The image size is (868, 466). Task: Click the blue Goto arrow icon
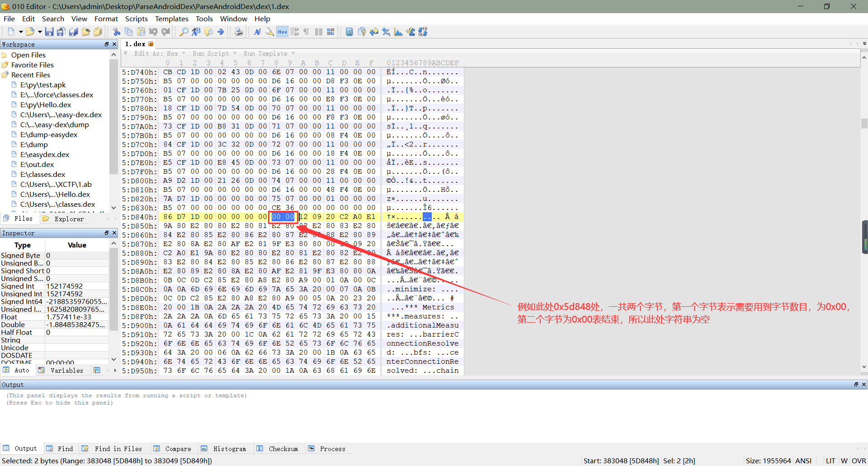(221, 32)
